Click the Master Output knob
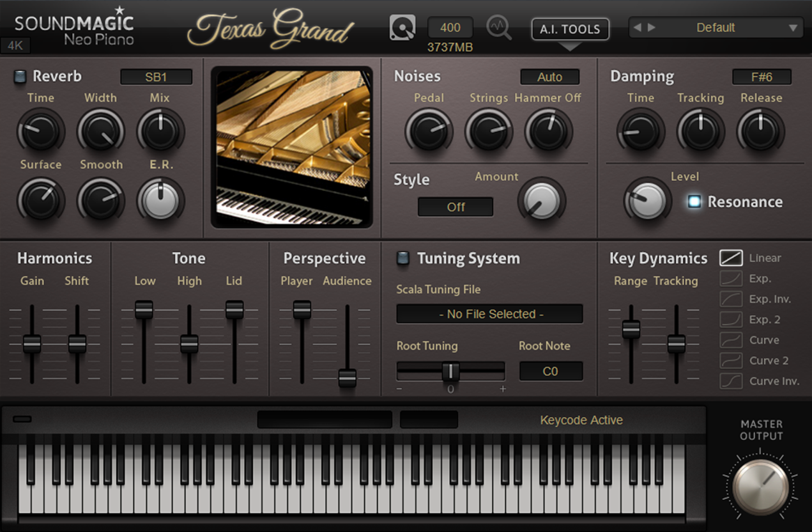Screen dimensions: 812x532 760,488
